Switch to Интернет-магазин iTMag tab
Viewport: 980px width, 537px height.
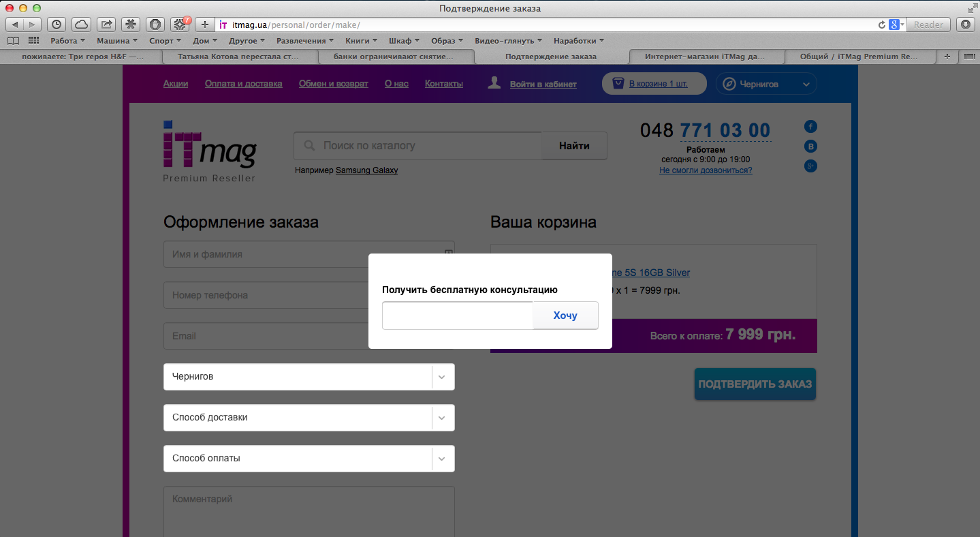tap(707, 57)
